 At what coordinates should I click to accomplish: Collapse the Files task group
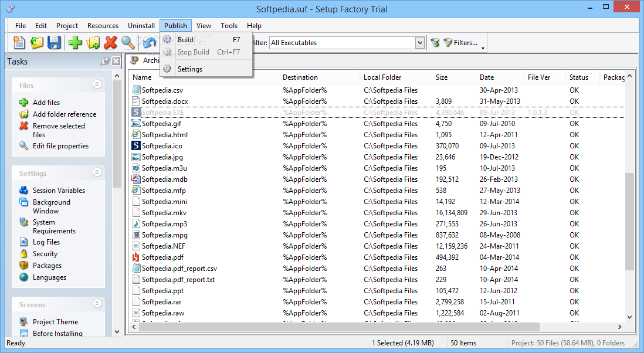(97, 84)
